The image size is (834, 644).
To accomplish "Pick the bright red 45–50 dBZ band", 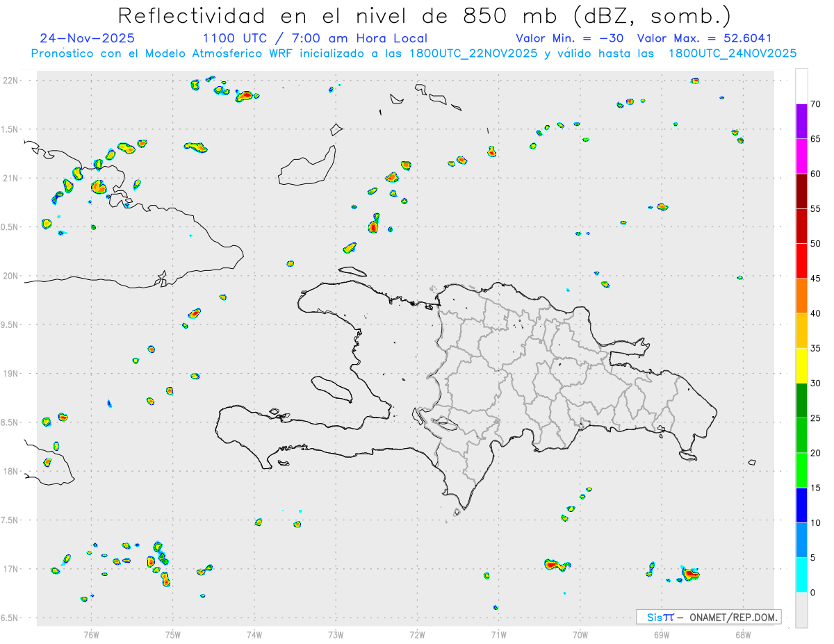I will [801, 261].
